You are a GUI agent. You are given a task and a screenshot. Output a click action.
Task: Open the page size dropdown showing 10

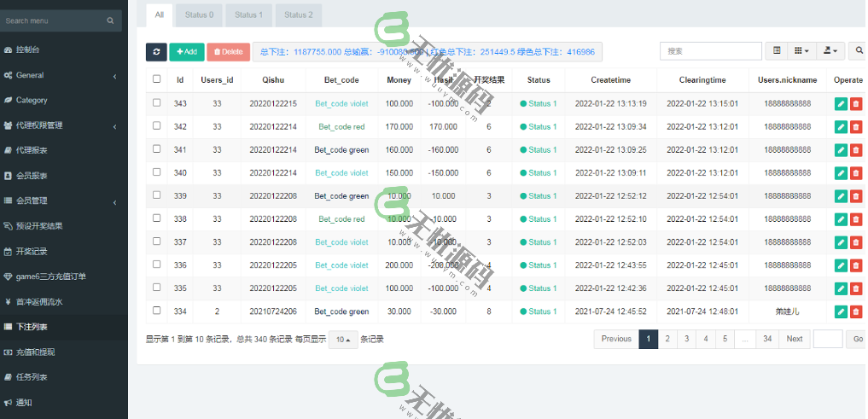(343, 340)
